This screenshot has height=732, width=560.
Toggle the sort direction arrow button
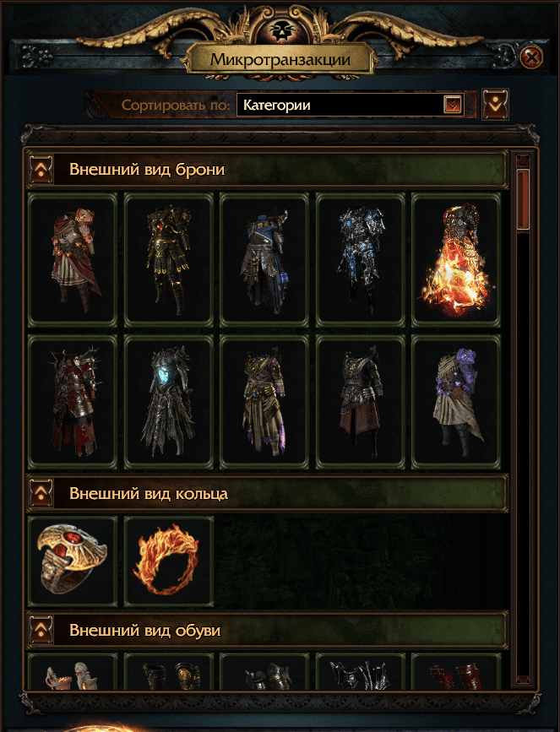click(x=495, y=104)
